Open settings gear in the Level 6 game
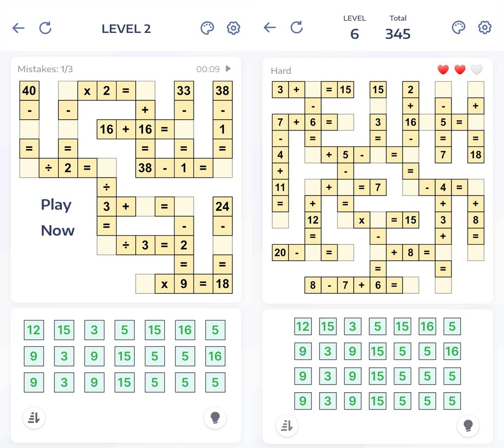The width and height of the screenshot is (504, 448). (x=485, y=28)
